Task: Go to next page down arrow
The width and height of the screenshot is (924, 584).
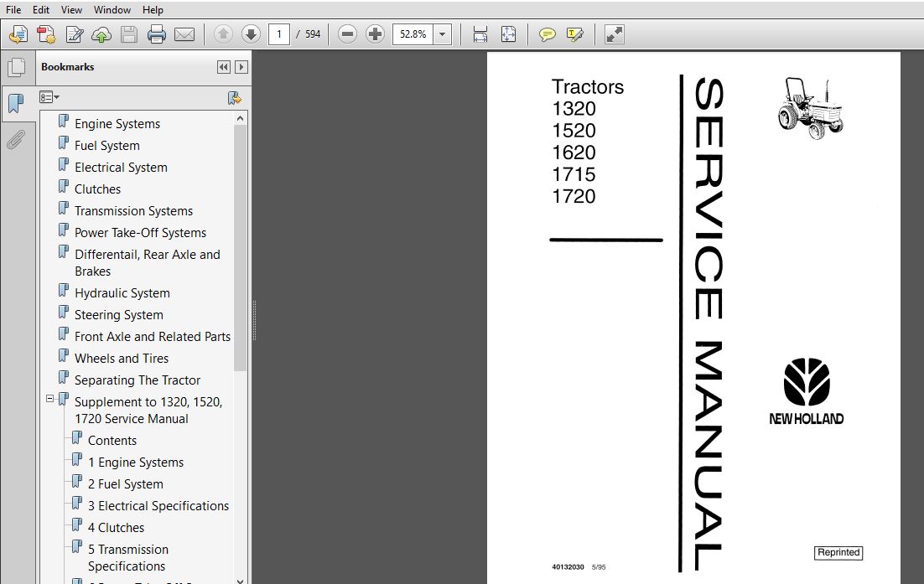Action: click(x=251, y=34)
